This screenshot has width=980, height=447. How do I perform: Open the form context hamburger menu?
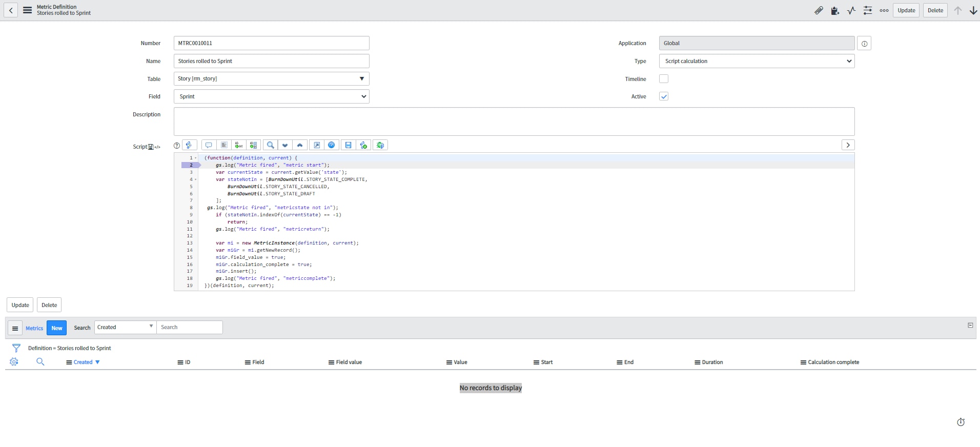click(28, 10)
